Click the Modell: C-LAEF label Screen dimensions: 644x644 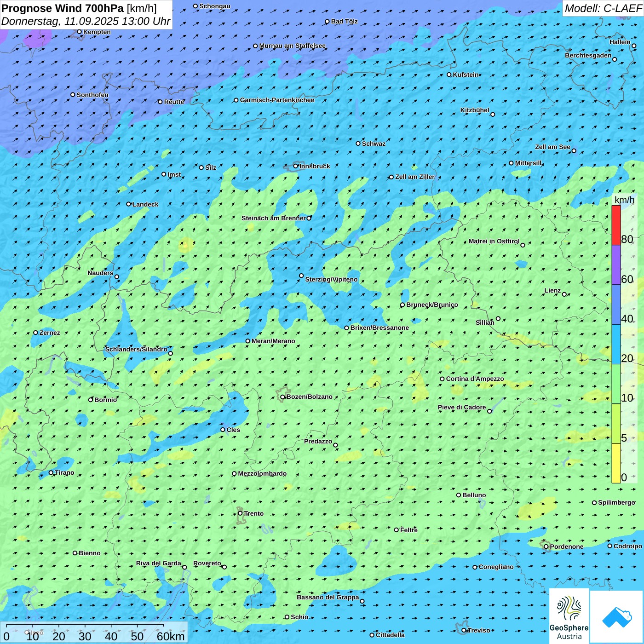tap(603, 8)
